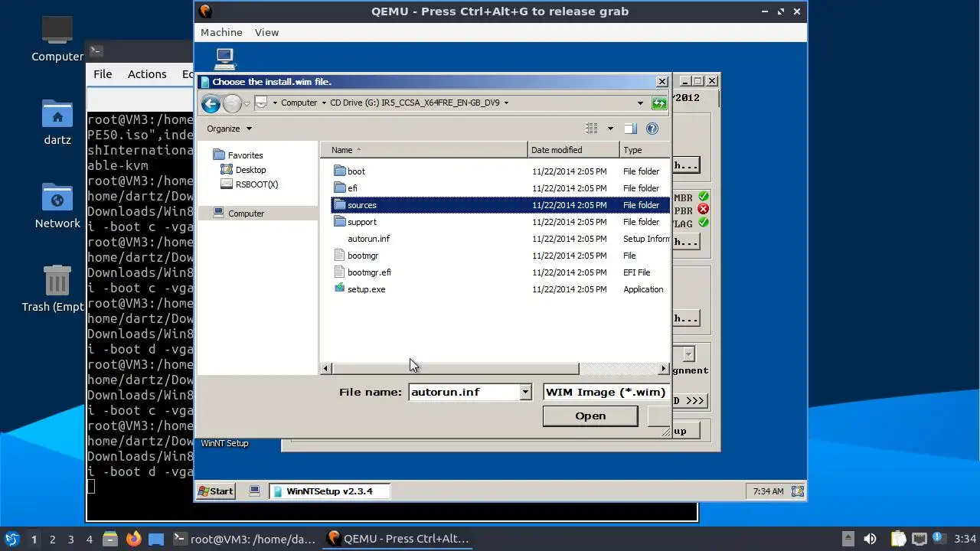Click the File name input field
980x551 pixels.
pos(464,392)
